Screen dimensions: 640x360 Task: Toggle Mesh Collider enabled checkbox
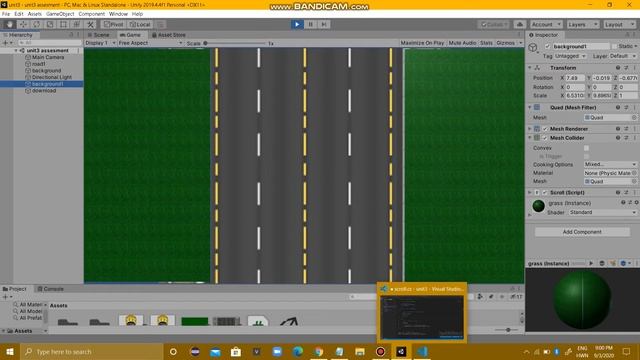tap(545, 138)
